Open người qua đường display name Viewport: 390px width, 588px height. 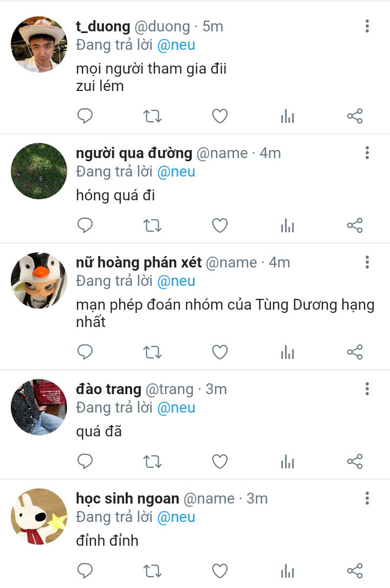[134, 153]
